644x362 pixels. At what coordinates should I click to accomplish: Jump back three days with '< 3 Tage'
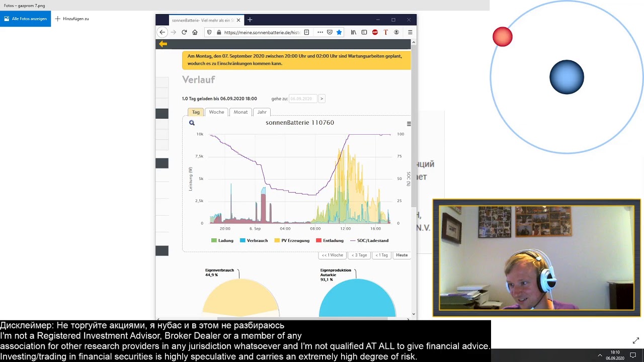pyautogui.click(x=359, y=255)
